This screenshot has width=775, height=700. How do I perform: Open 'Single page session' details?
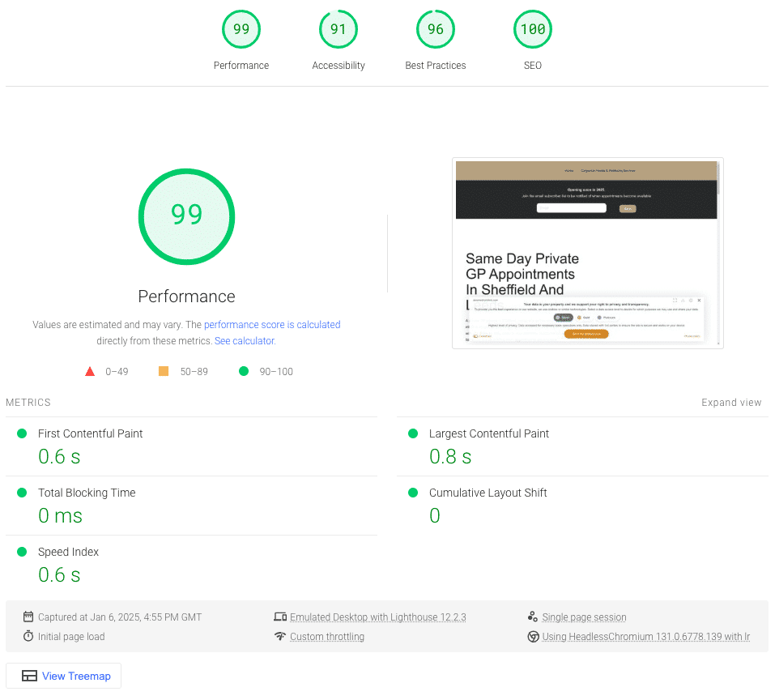coord(584,617)
